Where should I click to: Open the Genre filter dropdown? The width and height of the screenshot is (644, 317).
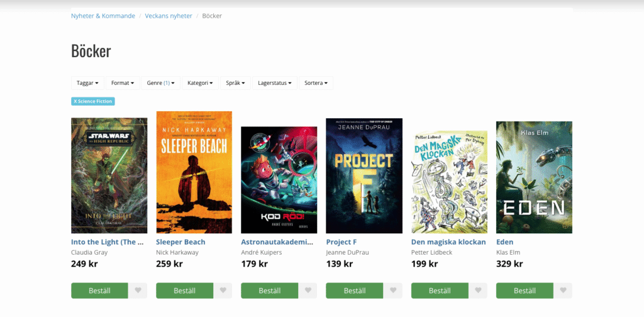point(160,83)
